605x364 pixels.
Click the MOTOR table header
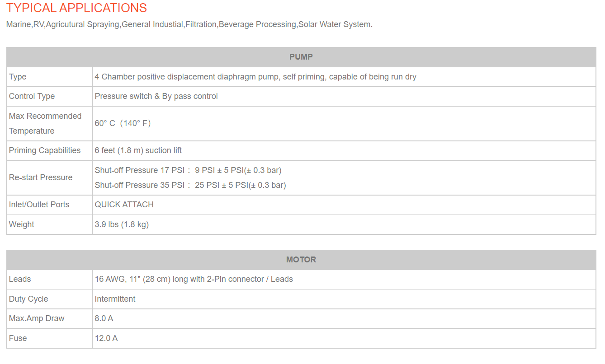(301, 260)
